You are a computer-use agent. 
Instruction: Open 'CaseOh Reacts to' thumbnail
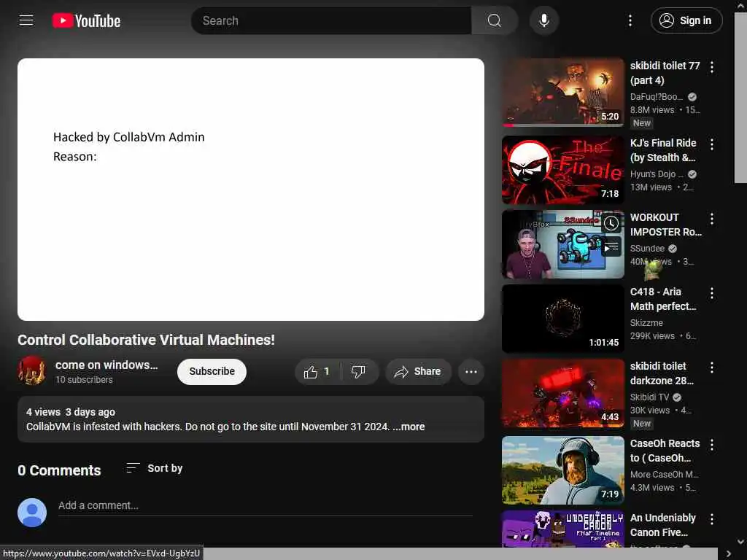(x=563, y=470)
